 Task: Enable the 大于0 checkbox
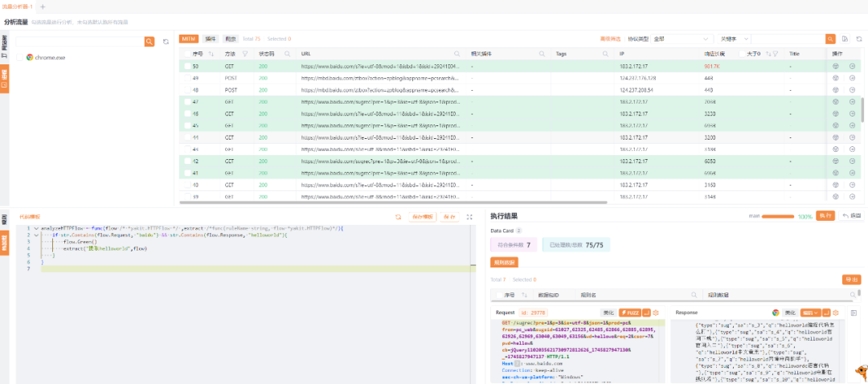(743, 54)
